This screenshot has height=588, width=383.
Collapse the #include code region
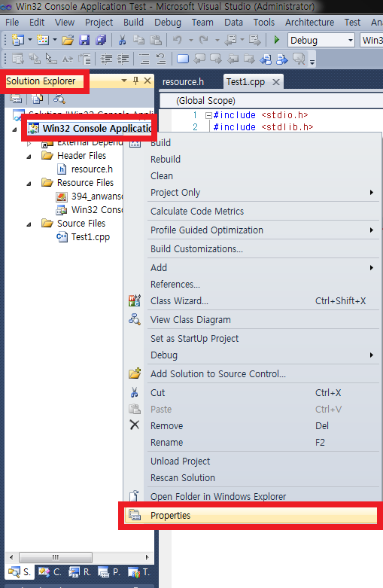(x=208, y=115)
